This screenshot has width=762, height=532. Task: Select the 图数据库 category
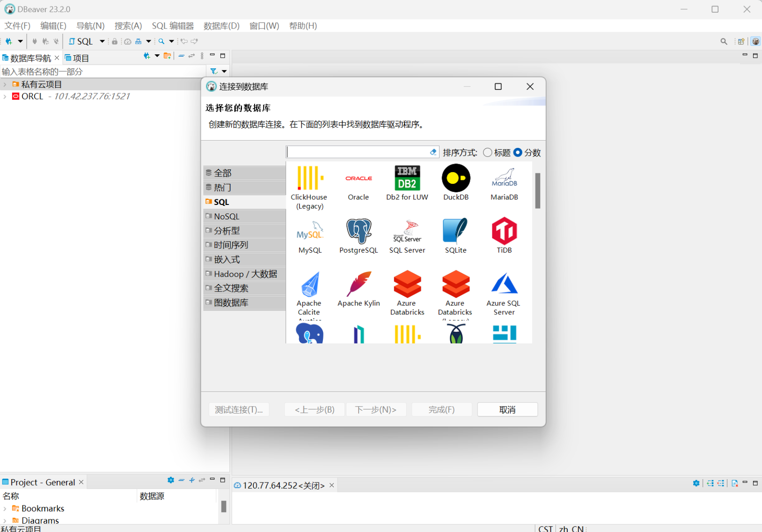(x=244, y=303)
